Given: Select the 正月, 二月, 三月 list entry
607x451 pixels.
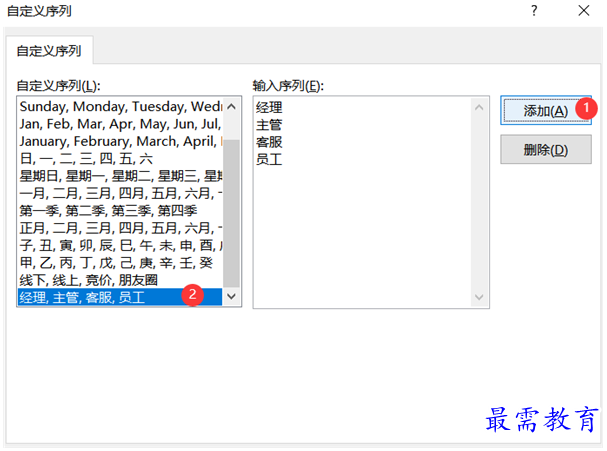Looking at the screenshot, I should 120,228.
